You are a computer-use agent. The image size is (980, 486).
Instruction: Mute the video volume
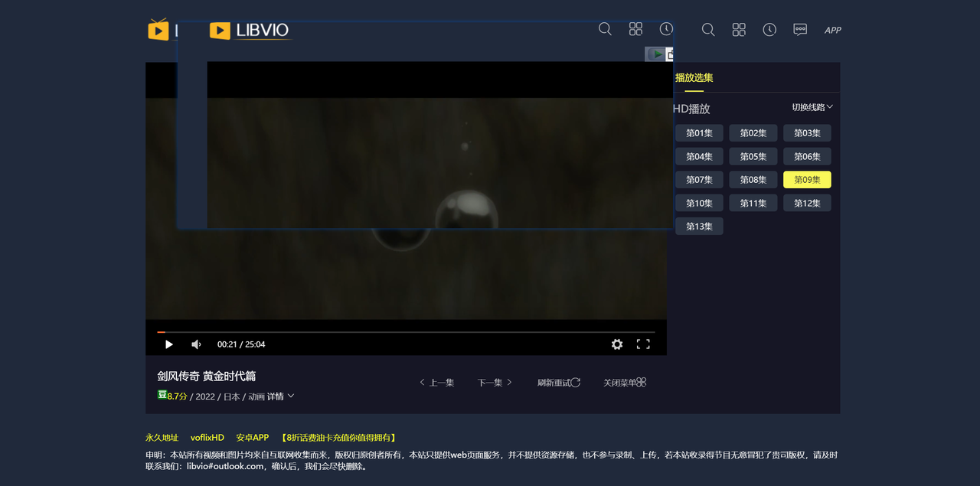click(x=196, y=344)
